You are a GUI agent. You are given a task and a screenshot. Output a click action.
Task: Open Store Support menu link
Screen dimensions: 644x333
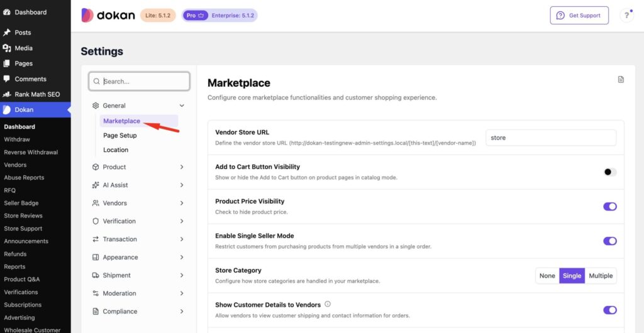pyautogui.click(x=23, y=229)
